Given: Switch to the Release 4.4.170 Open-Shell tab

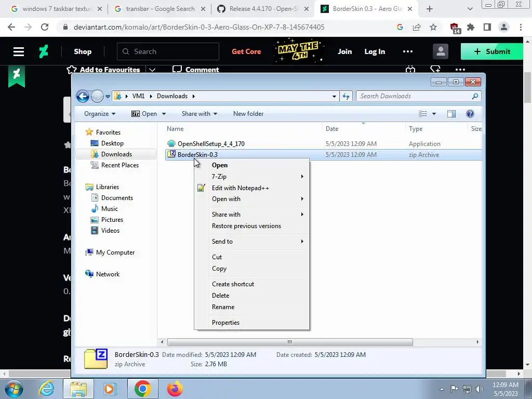Looking at the screenshot, I should point(263,9).
